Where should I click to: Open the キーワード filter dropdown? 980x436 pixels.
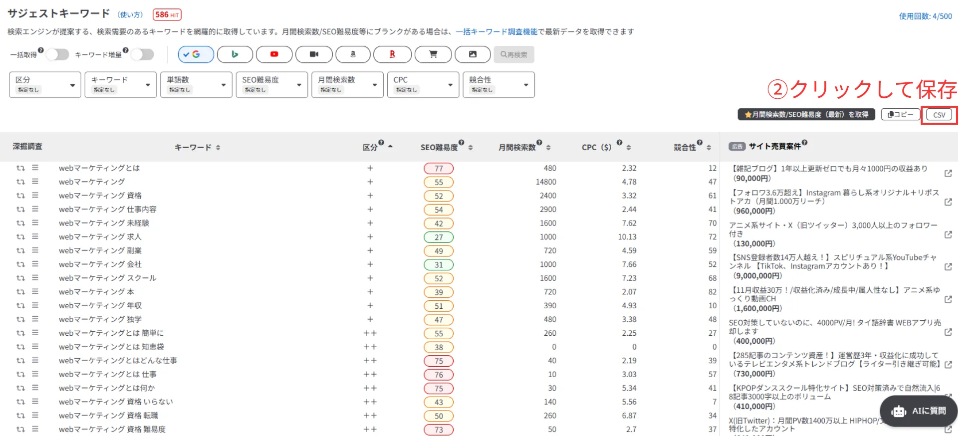(x=121, y=85)
